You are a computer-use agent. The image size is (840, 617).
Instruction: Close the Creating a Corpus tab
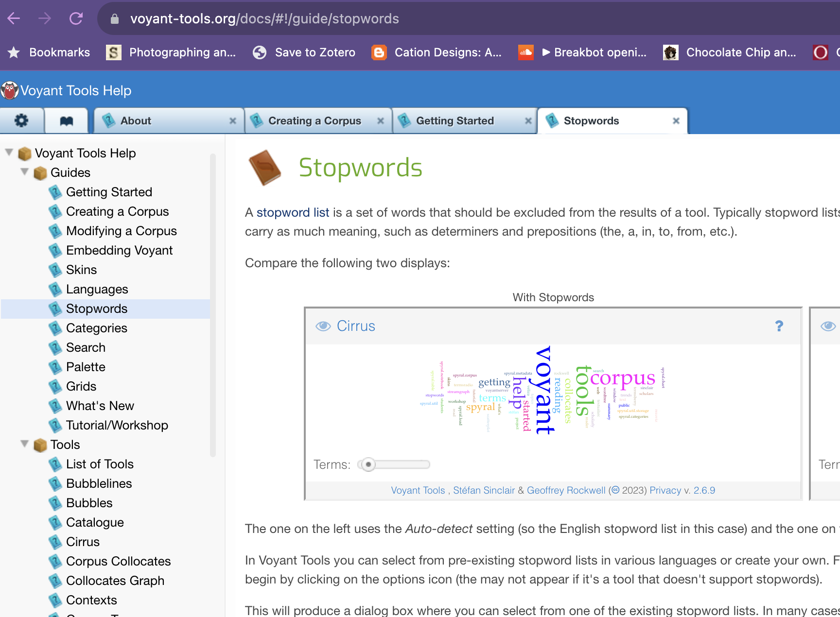(x=381, y=121)
